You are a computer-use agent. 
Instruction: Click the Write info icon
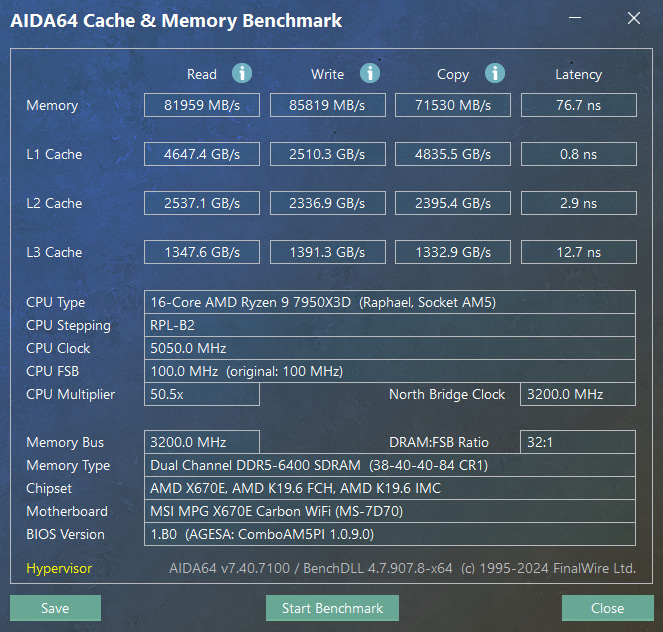[370, 74]
